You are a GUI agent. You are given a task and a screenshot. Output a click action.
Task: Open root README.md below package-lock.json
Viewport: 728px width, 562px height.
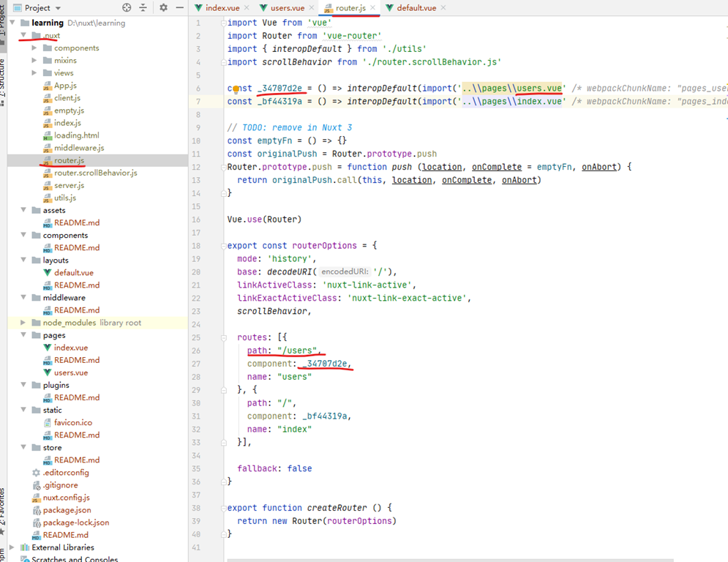[65, 535]
